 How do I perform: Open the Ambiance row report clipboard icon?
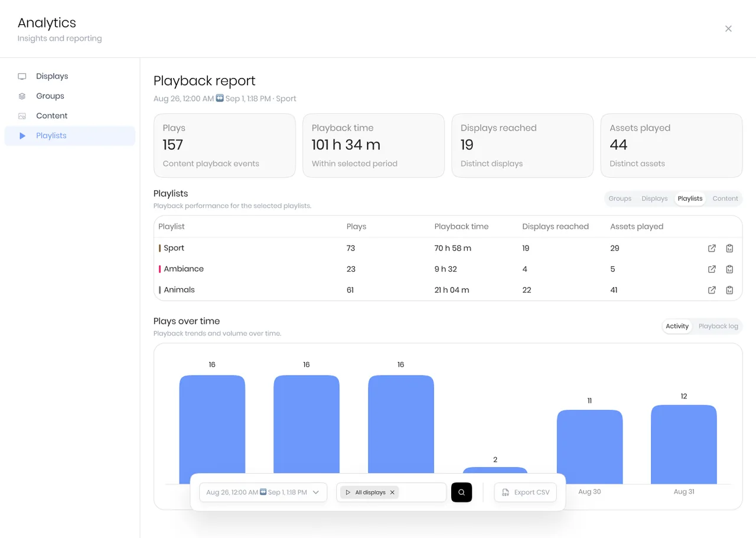729,269
